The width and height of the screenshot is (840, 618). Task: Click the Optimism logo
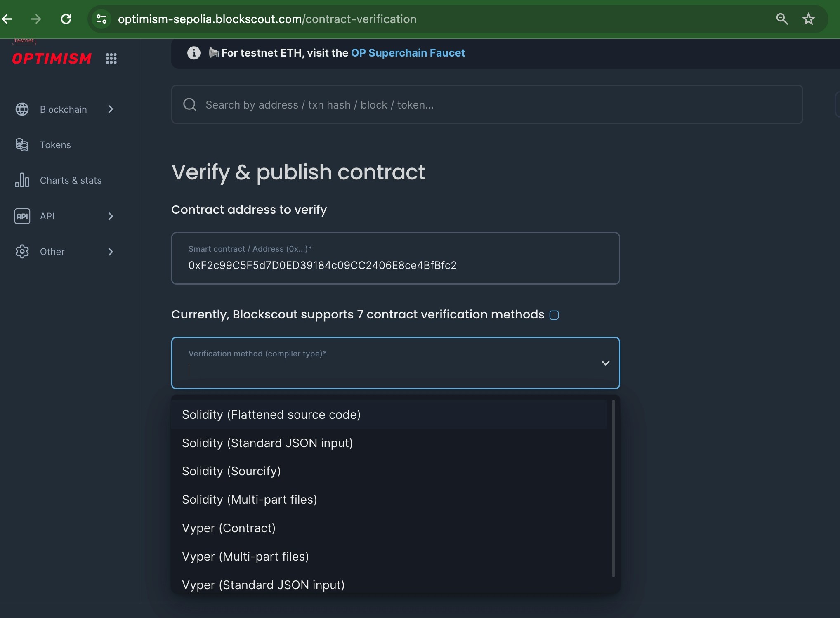52,58
